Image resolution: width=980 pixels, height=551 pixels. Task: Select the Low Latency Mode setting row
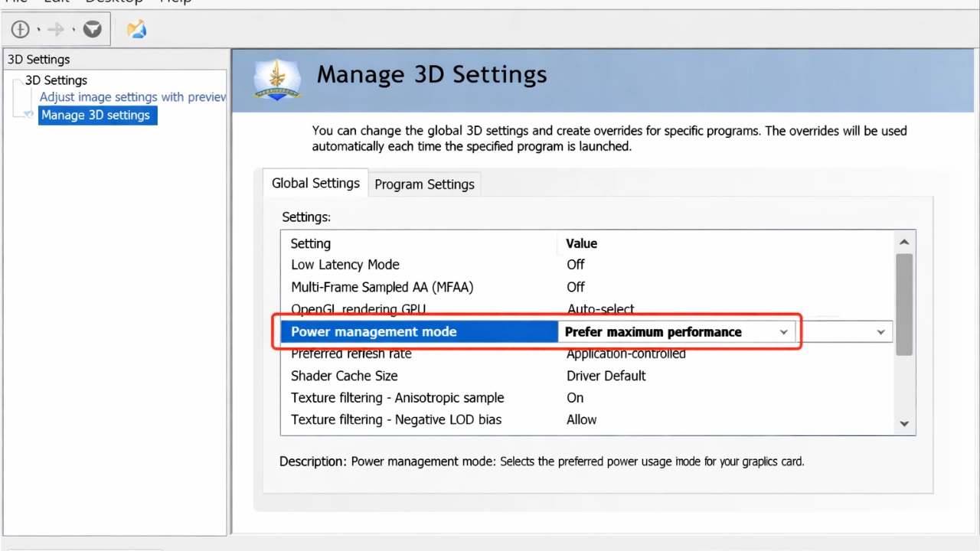pyautogui.click(x=345, y=264)
